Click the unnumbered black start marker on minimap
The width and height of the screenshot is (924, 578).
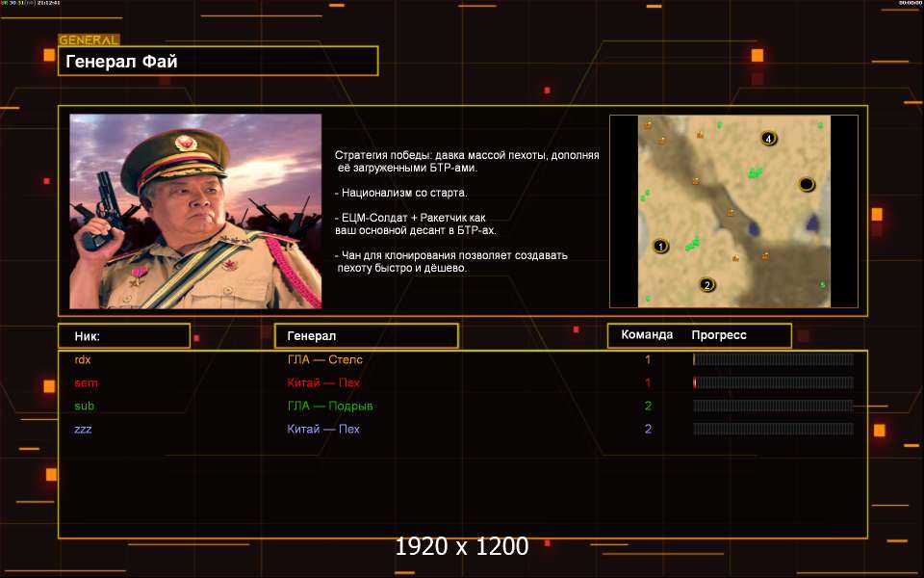coord(807,185)
